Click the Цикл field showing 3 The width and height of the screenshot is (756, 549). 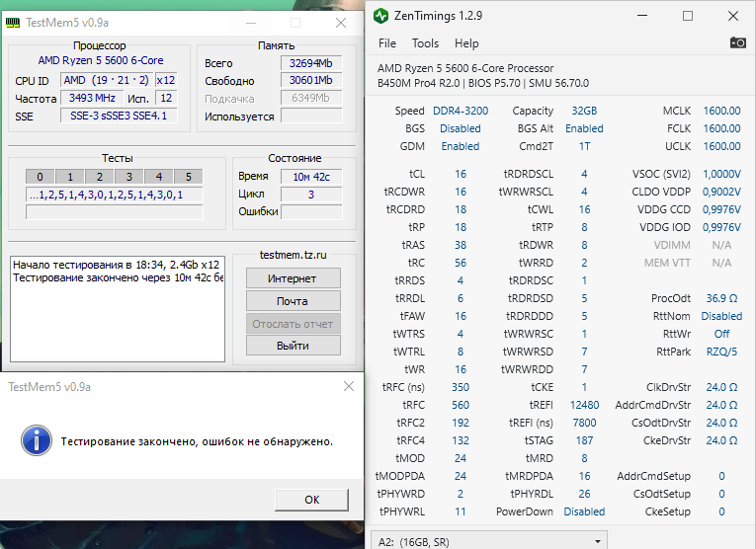click(311, 195)
